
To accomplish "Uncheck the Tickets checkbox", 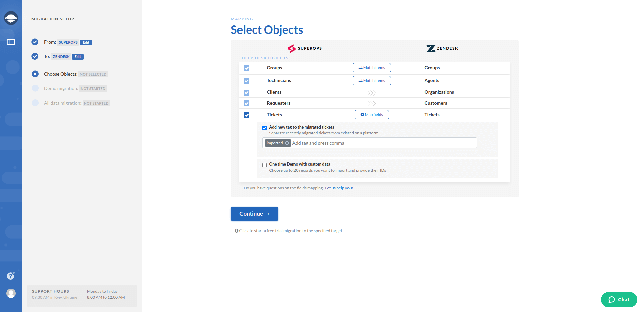I will click(247, 115).
